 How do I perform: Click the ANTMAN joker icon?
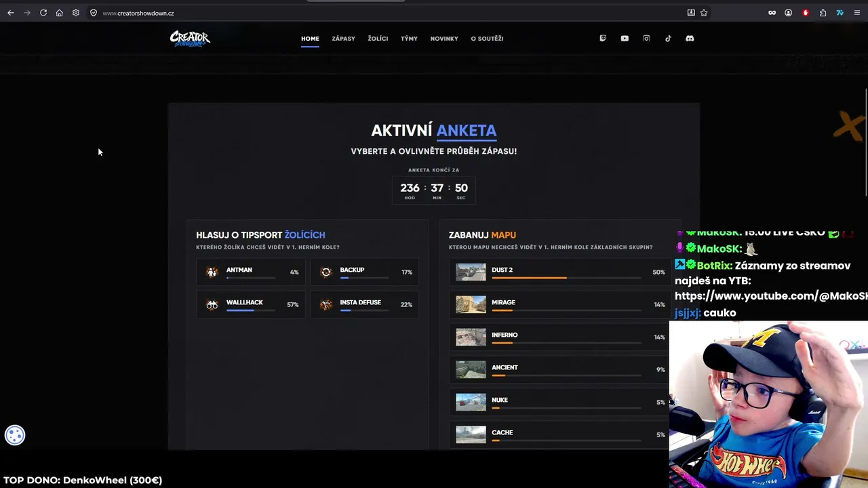tap(212, 272)
